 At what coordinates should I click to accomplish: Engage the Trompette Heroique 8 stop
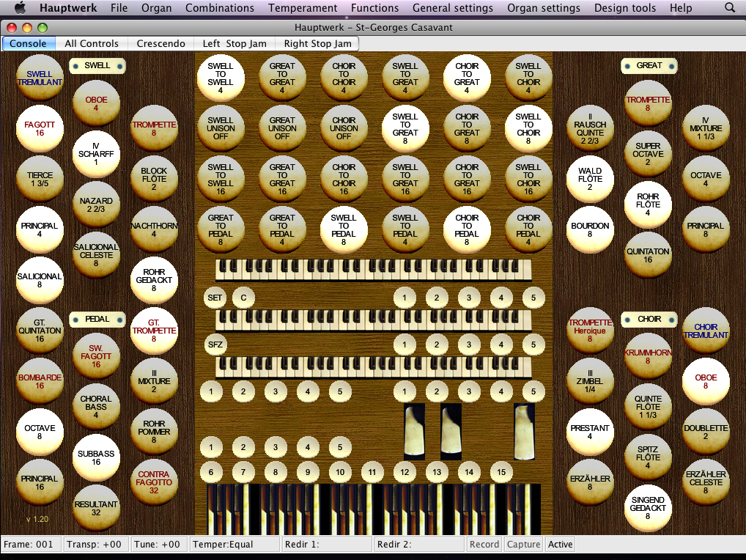pyautogui.click(x=590, y=331)
